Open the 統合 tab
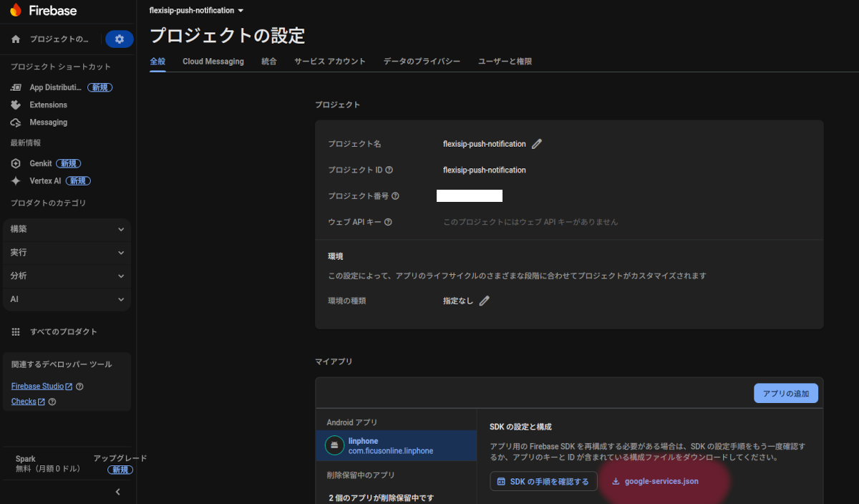This screenshot has width=859, height=504. click(269, 62)
